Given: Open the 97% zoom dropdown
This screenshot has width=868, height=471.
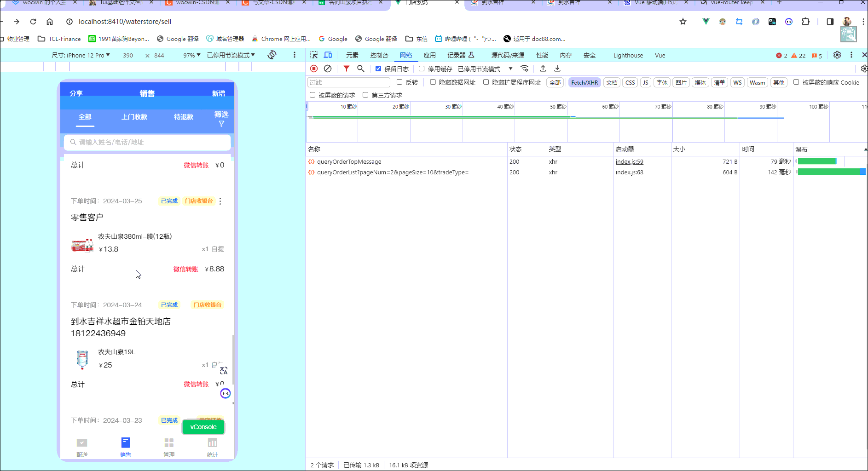Looking at the screenshot, I should point(191,55).
